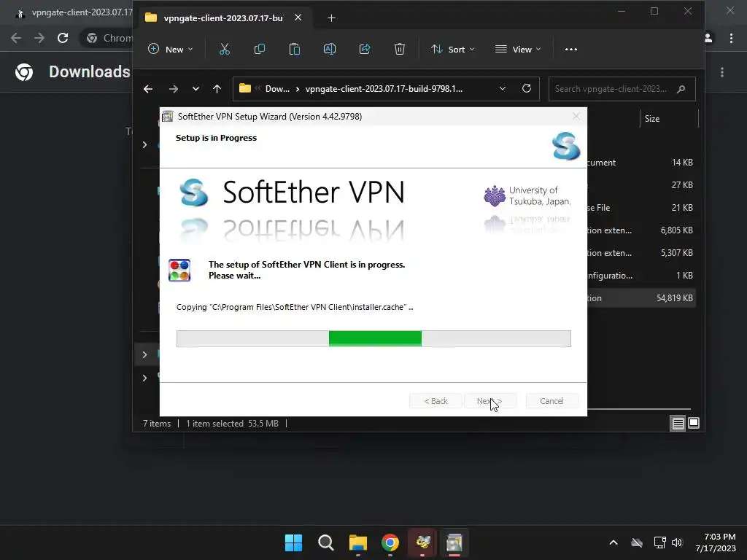The height and width of the screenshot is (560, 747).
Task: Click the vpngate-client breadcrumb in address bar
Action: pyautogui.click(x=384, y=89)
